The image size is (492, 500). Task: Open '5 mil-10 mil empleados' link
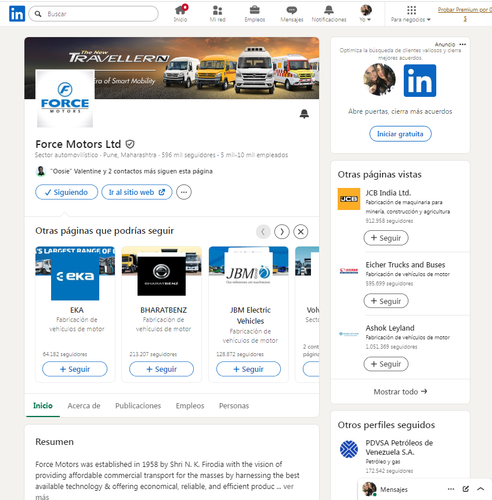(254, 155)
